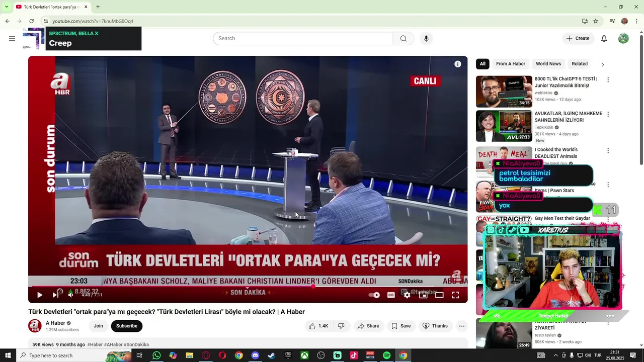Open a new Chrome tab
644x362 pixels.
98,7
